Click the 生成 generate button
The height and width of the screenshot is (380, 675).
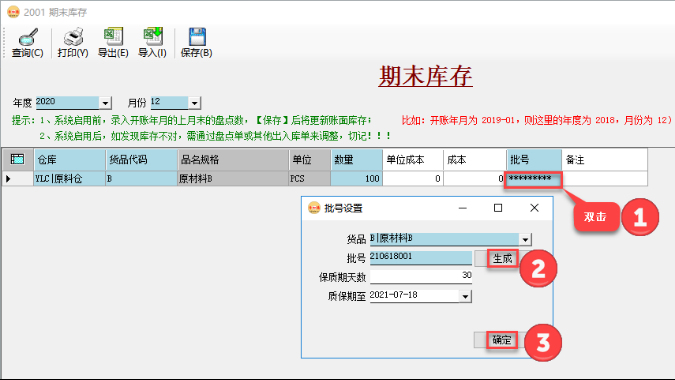tap(502, 259)
